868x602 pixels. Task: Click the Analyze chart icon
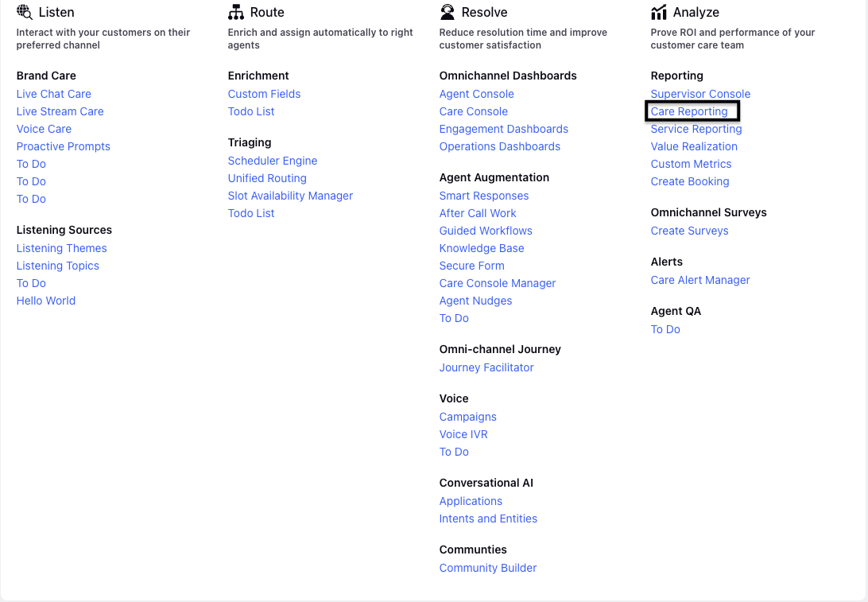659,12
